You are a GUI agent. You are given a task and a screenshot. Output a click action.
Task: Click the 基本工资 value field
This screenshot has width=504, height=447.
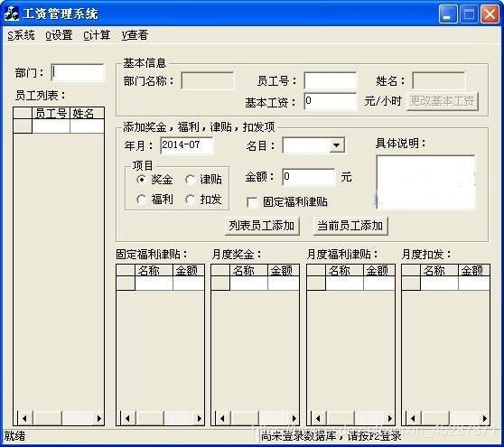click(330, 101)
